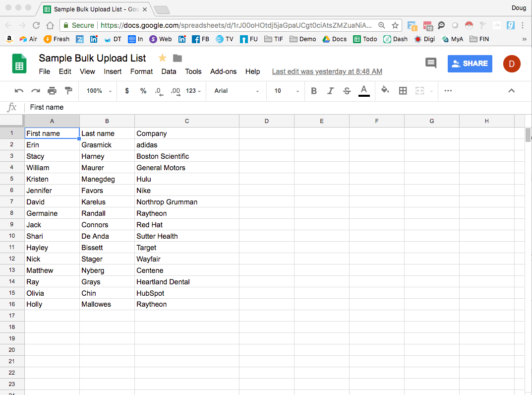The height and width of the screenshot is (395, 532).
Task: Toggle bold formatting
Action: pos(314,91)
